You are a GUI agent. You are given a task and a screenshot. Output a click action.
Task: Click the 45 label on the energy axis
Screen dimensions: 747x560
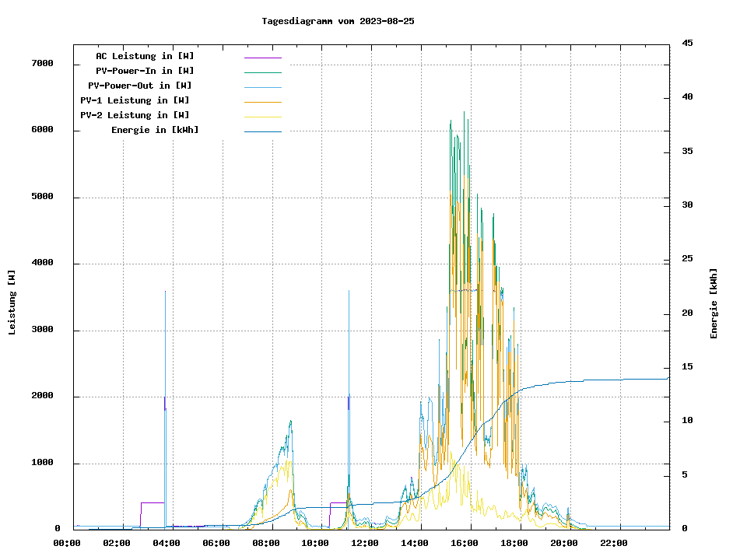click(x=687, y=43)
